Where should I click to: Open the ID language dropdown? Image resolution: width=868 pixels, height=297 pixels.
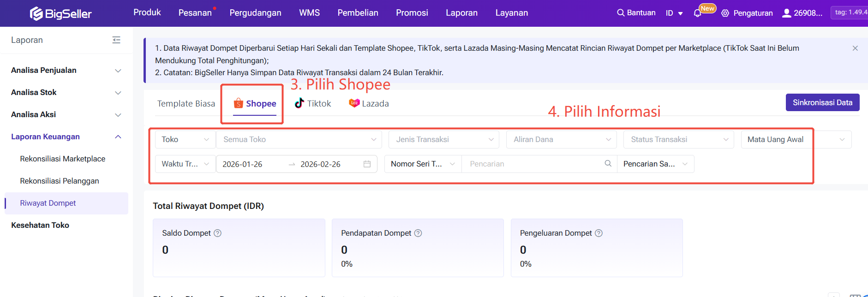tap(674, 13)
